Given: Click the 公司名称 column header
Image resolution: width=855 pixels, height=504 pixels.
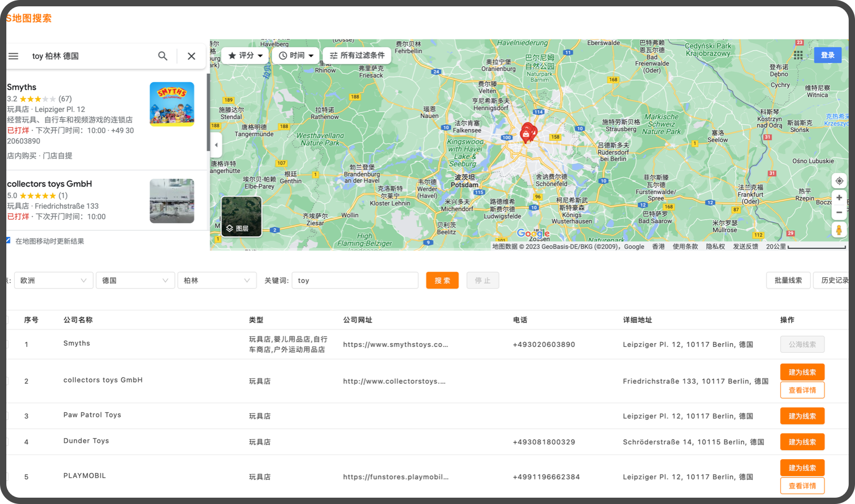Looking at the screenshot, I should tap(78, 320).
